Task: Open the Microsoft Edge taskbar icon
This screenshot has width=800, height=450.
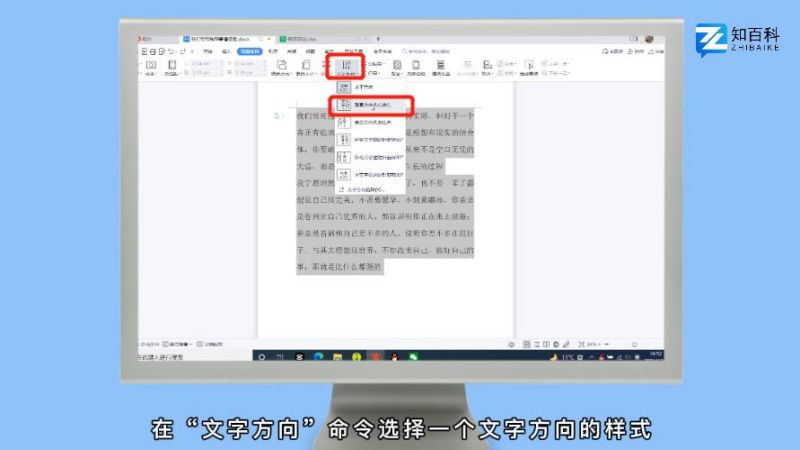Action: click(x=319, y=356)
